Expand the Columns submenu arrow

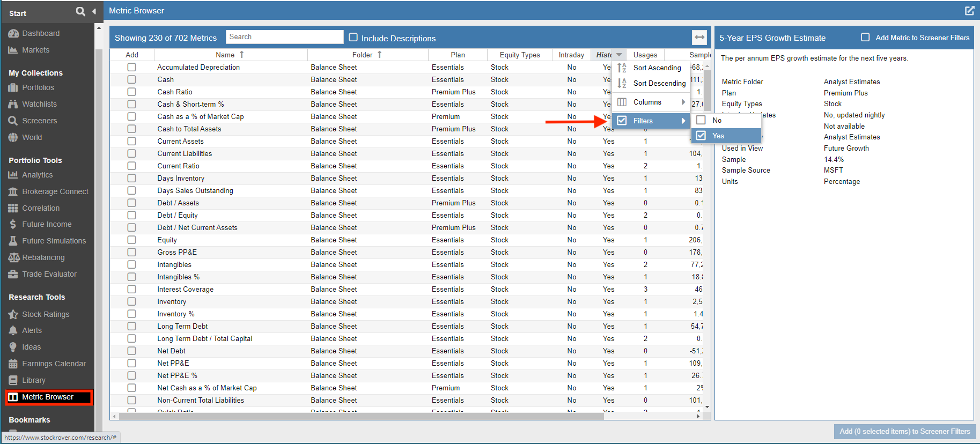[x=683, y=102]
